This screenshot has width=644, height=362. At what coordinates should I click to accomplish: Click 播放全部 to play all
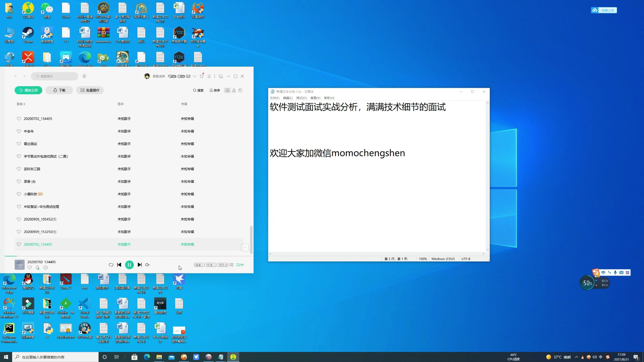[x=29, y=90]
